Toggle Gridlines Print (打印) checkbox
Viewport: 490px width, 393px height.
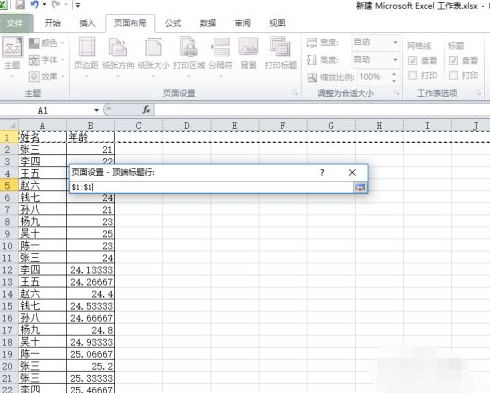[x=413, y=75]
